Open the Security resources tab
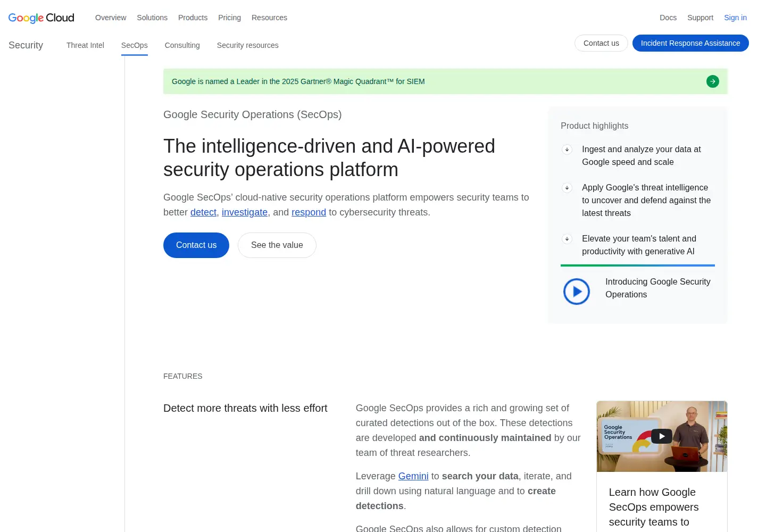 coord(248,45)
